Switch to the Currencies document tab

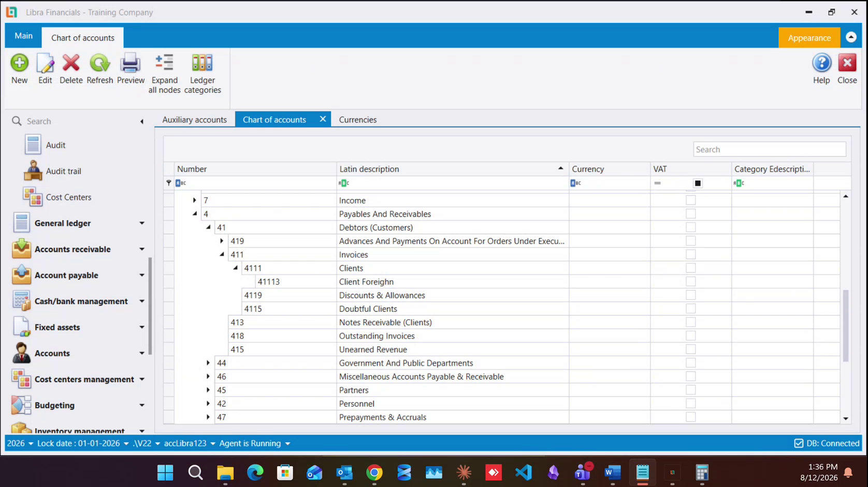(357, 120)
